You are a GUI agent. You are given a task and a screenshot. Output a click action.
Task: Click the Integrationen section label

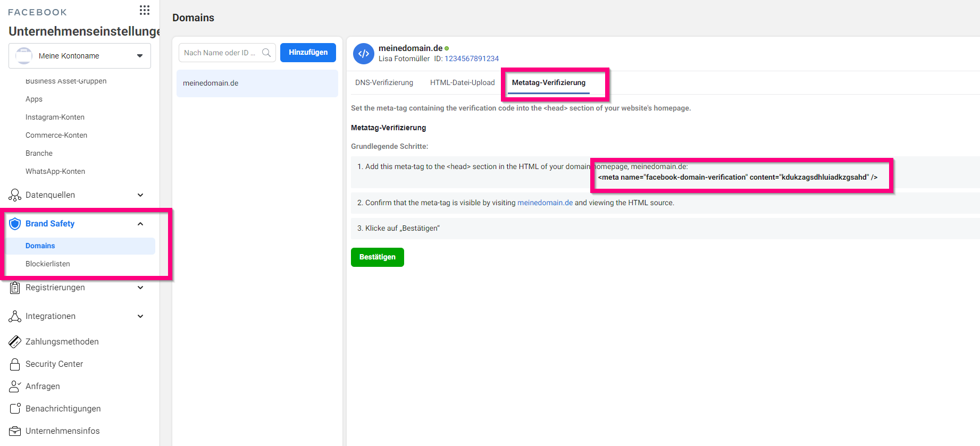click(x=51, y=316)
